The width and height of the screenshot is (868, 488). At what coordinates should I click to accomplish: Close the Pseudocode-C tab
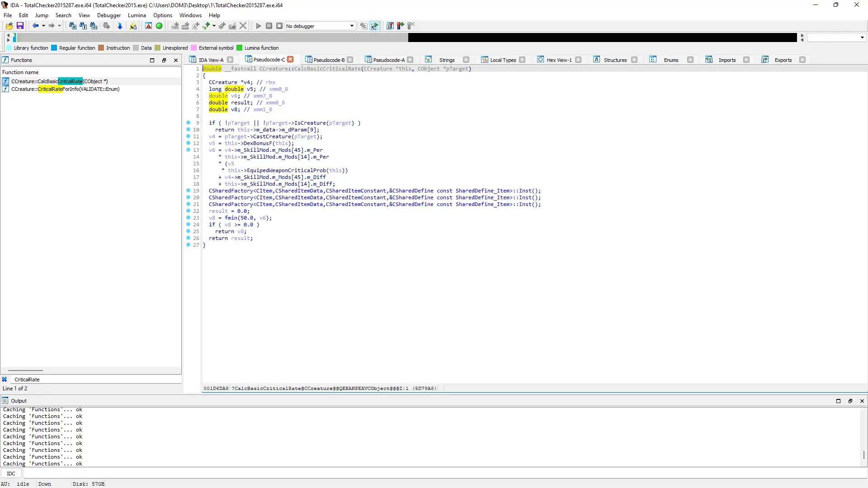[291, 59]
